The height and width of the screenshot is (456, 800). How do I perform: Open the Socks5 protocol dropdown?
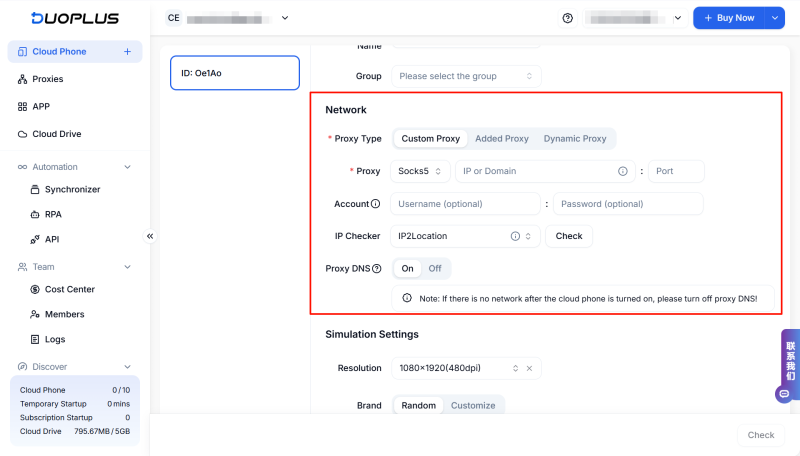[420, 171]
